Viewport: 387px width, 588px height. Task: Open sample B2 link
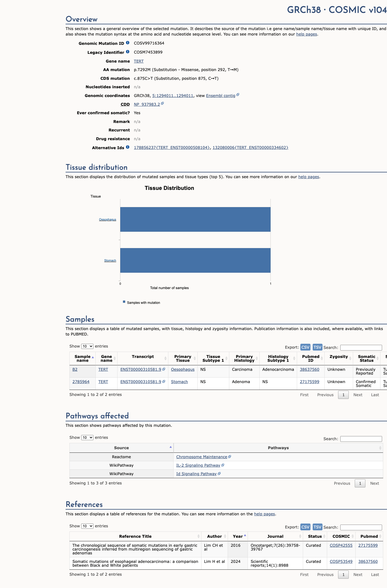click(75, 369)
